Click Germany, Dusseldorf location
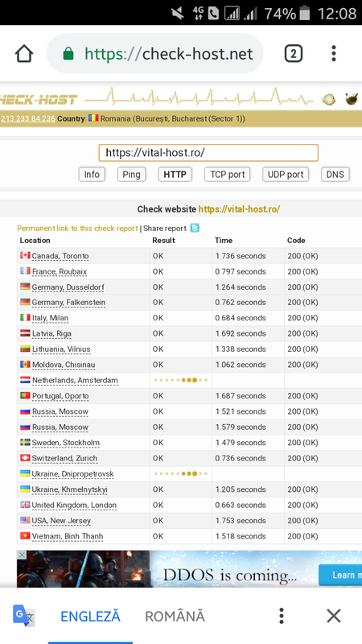This screenshot has height=644, width=362. click(68, 287)
